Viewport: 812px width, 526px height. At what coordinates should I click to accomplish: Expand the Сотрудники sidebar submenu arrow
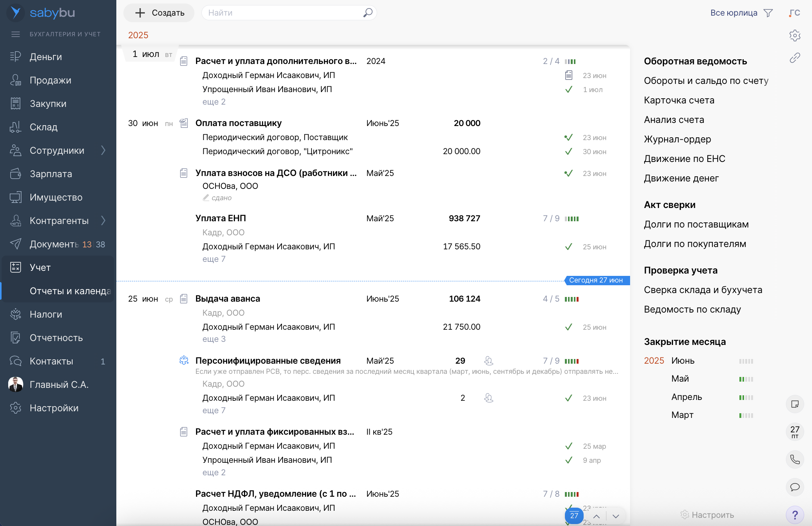click(x=103, y=150)
